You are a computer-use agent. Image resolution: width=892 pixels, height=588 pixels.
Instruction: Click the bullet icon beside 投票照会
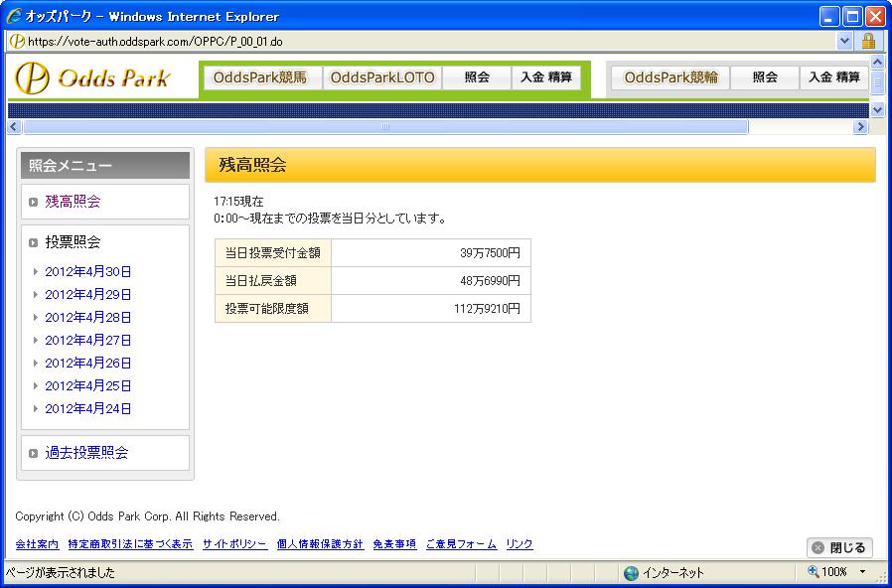[33, 242]
